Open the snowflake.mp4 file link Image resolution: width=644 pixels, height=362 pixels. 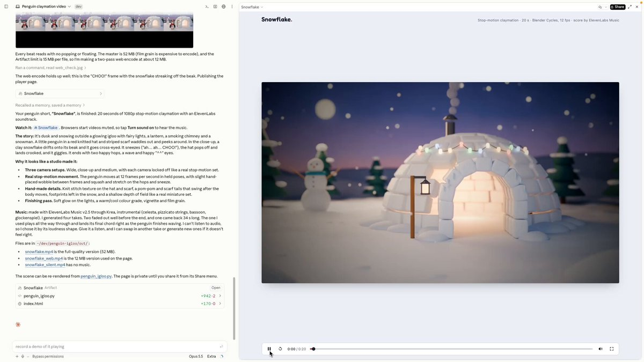pos(39,252)
